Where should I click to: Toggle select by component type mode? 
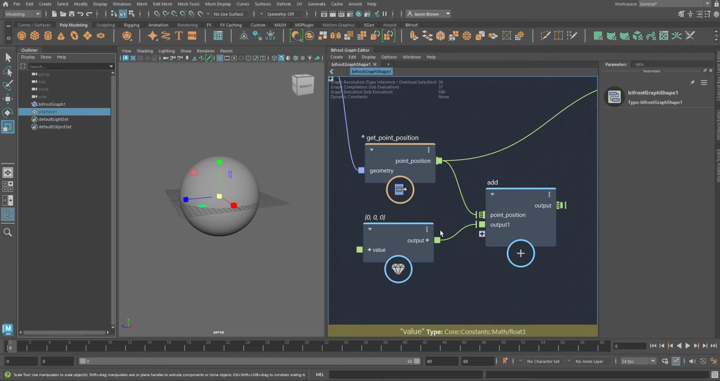click(131, 14)
